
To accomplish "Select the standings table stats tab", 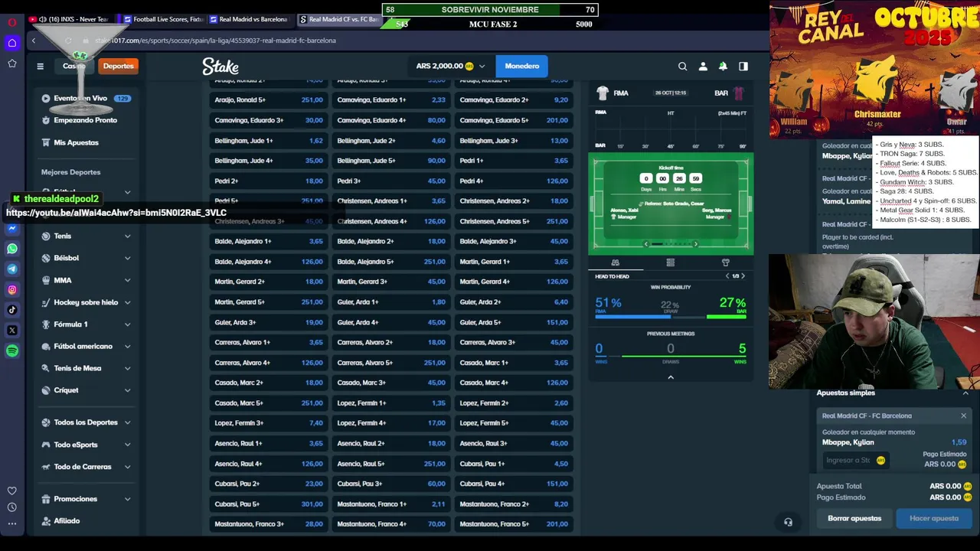I will 671,262.
